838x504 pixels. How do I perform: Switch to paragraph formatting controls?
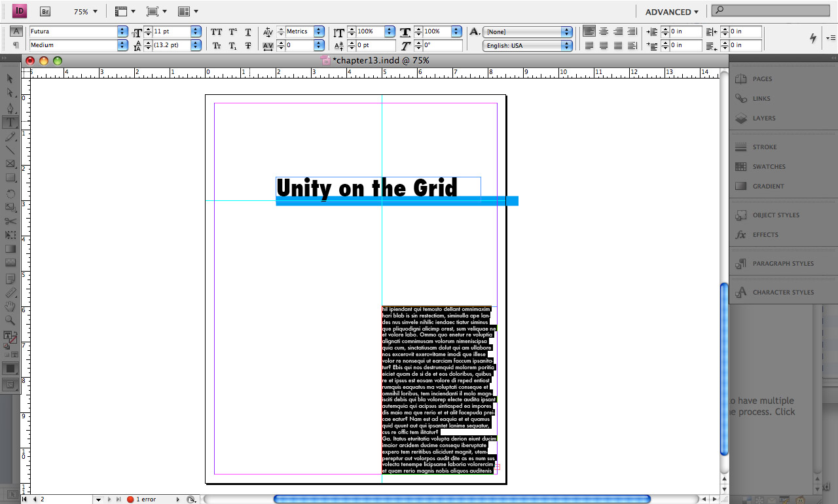click(x=16, y=45)
